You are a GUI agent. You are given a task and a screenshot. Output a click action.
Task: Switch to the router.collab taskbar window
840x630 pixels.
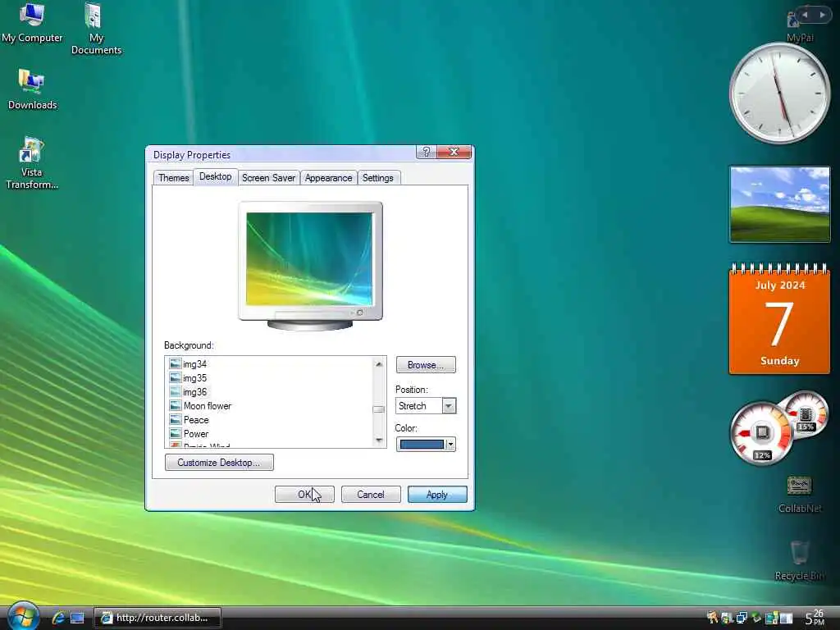click(x=157, y=618)
